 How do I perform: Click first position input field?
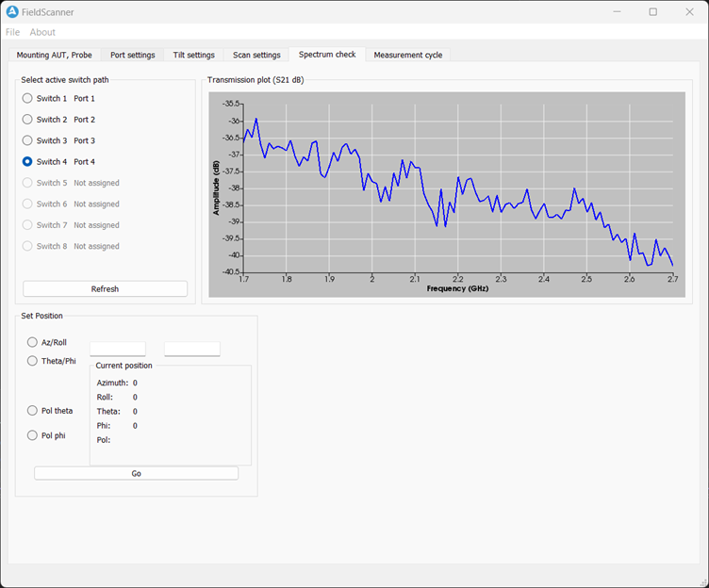pyautogui.click(x=118, y=349)
